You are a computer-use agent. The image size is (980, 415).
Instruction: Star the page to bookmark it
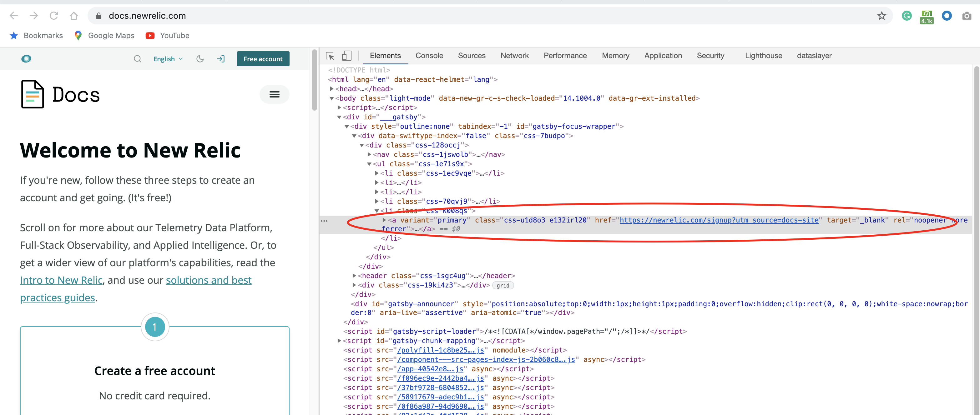(x=882, y=16)
